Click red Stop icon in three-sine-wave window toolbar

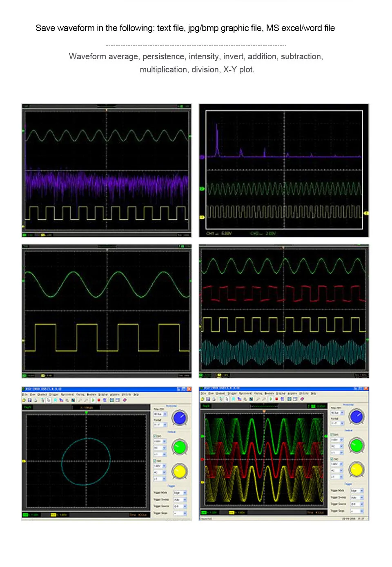pyautogui.click(x=276, y=399)
